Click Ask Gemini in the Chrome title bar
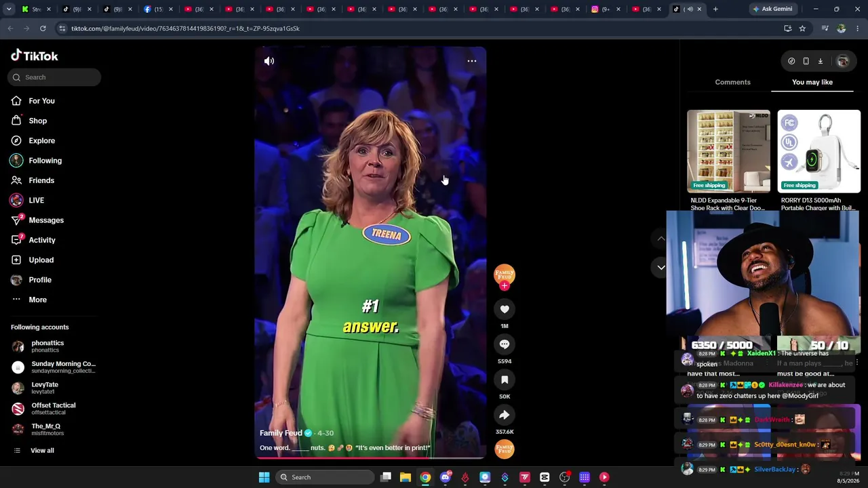Image resolution: width=868 pixels, height=488 pixels. click(772, 9)
